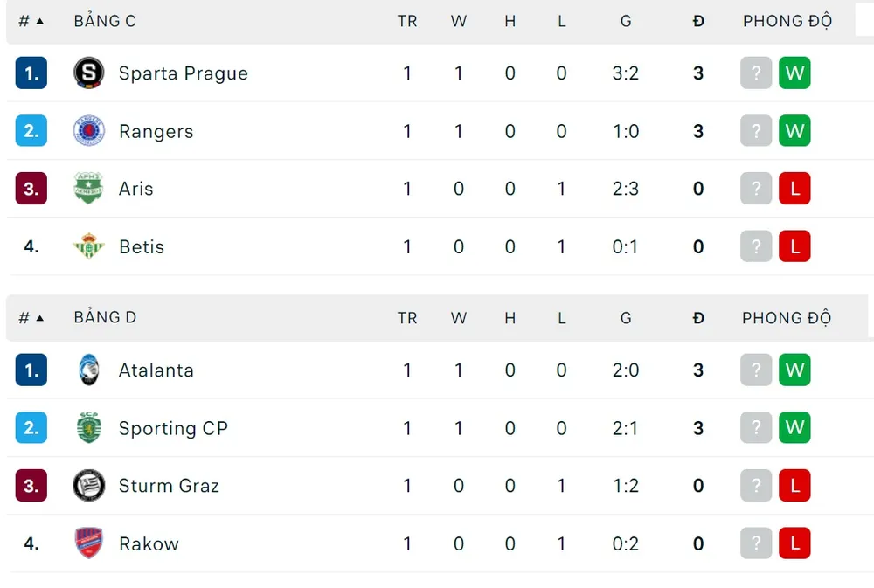The height and width of the screenshot is (588, 874).
Task: Click Atalanta's grey upcoming match badge
Action: coord(756,370)
